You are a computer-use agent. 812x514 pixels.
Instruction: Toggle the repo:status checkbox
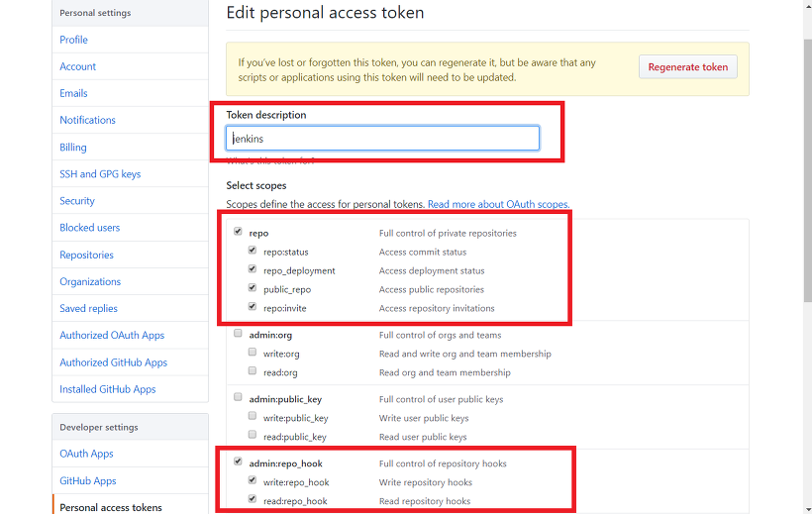[253, 252]
